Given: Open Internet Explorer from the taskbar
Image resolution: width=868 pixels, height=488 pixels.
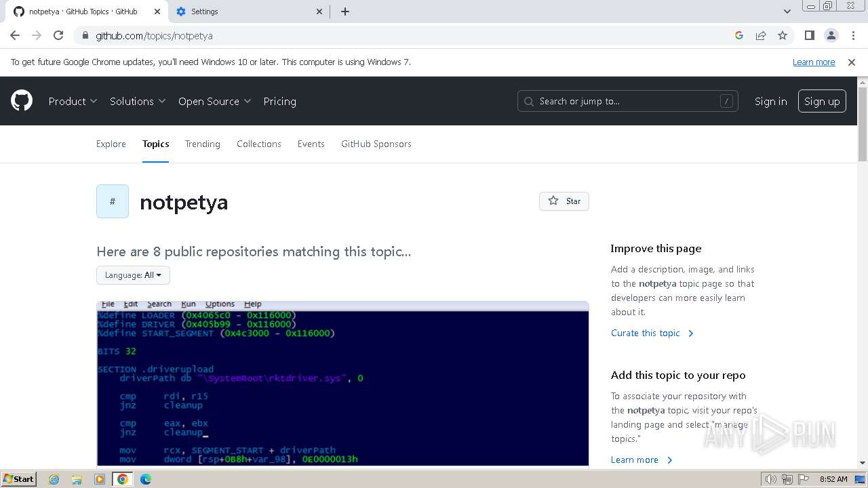Looking at the screenshot, I should coord(54,479).
